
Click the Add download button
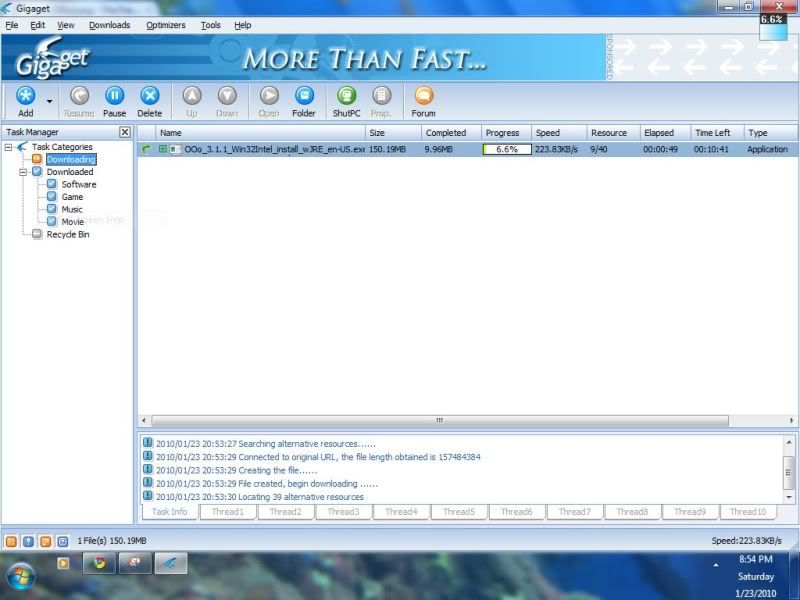26,96
